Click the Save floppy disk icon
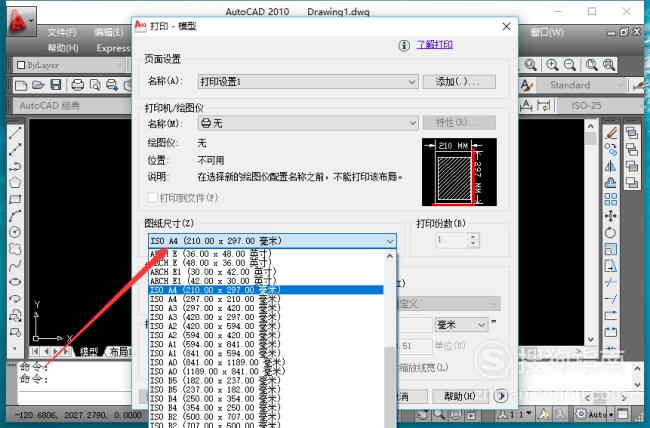The height and width of the screenshot is (428, 650). point(56,85)
